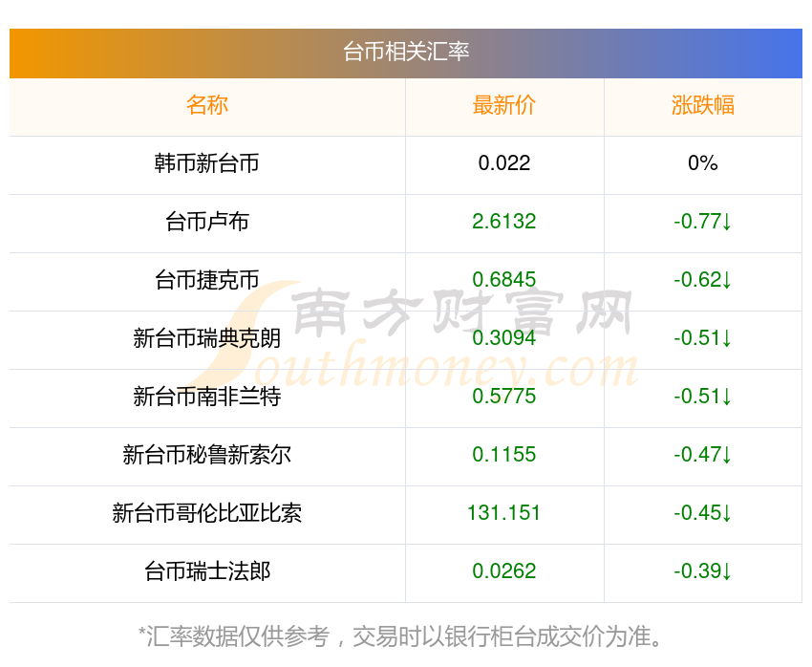The image size is (812, 667).
Task: Select the 台币捷克币 row name
Action: coord(207,280)
